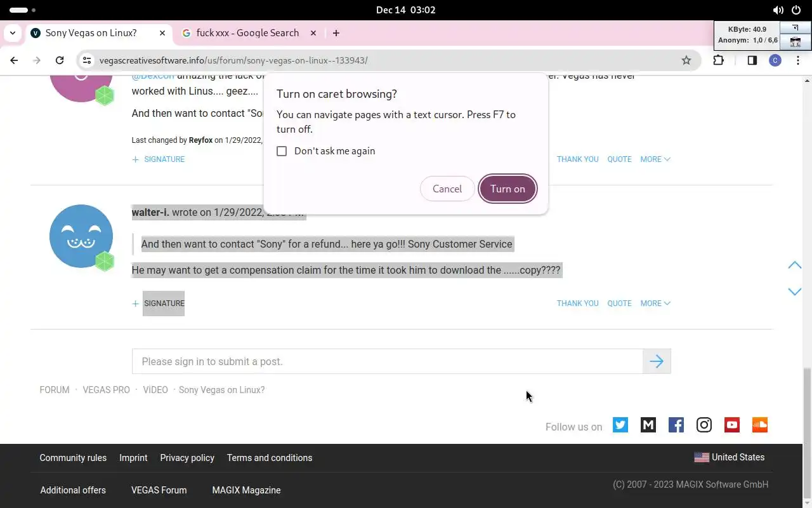The height and width of the screenshot is (508, 812).
Task: Open the SoundCloud social icon
Action: tap(760, 425)
